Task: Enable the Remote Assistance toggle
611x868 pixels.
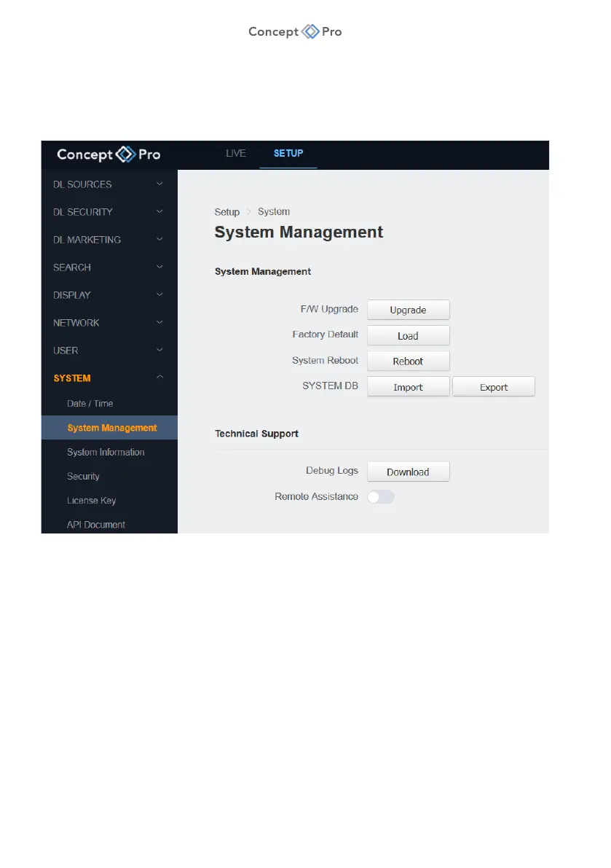Action: point(381,496)
